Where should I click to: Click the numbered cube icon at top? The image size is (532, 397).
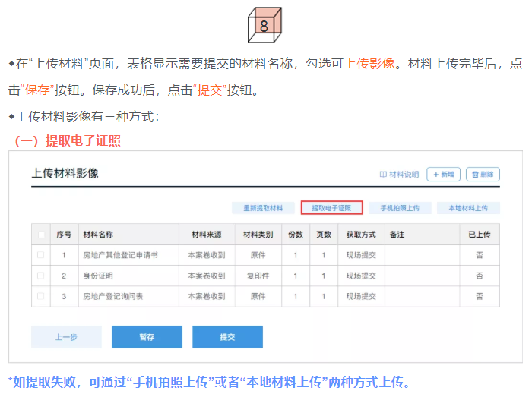tap(264, 25)
